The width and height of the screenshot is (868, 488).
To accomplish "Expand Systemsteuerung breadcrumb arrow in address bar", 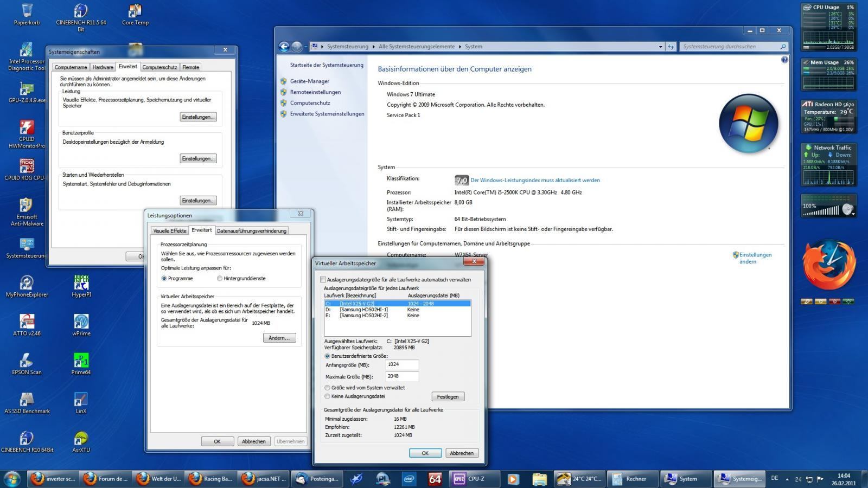I will tap(373, 47).
